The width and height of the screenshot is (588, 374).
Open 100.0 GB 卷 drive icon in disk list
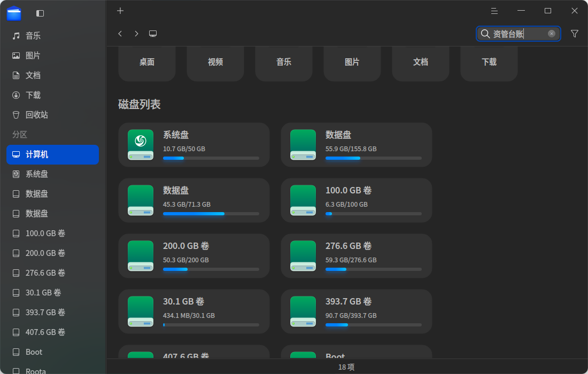(x=303, y=200)
